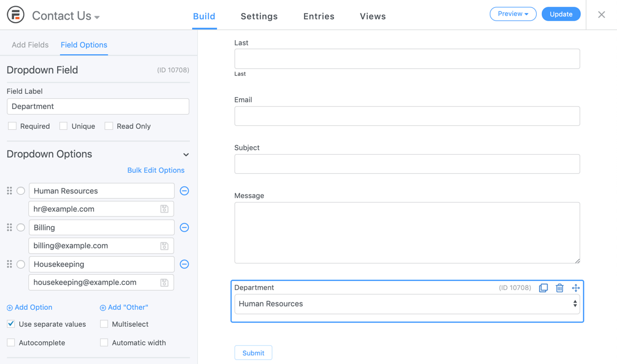Click the housekeeping@example.com value field

[x=101, y=282]
